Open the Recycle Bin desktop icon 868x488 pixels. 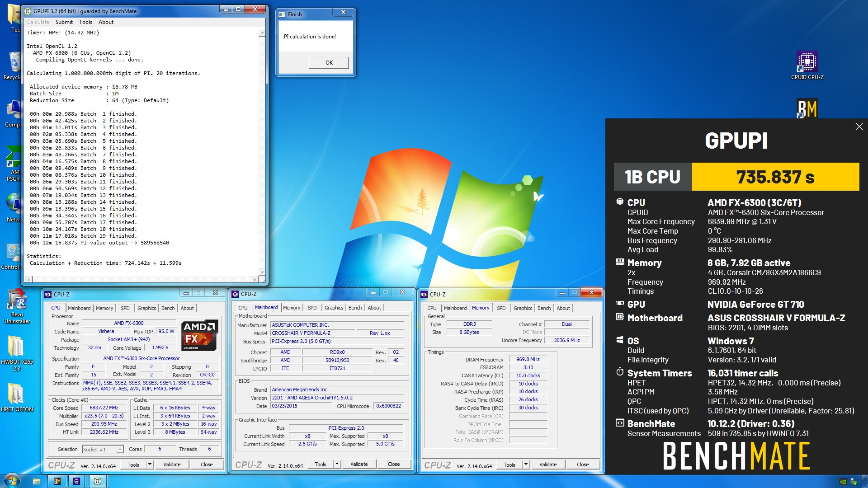click(x=13, y=66)
